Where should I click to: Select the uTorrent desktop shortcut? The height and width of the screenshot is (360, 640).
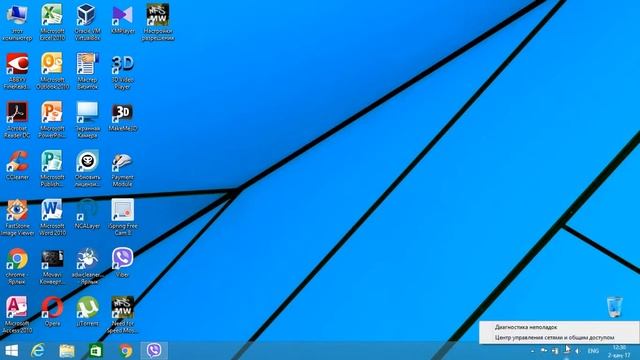pyautogui.click(x=87, y=311)
